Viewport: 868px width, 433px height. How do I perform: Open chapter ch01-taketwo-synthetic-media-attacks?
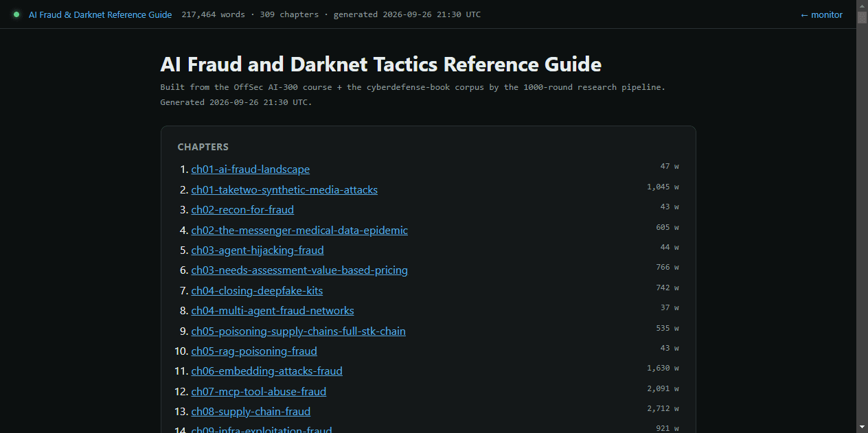pos(284,189)
